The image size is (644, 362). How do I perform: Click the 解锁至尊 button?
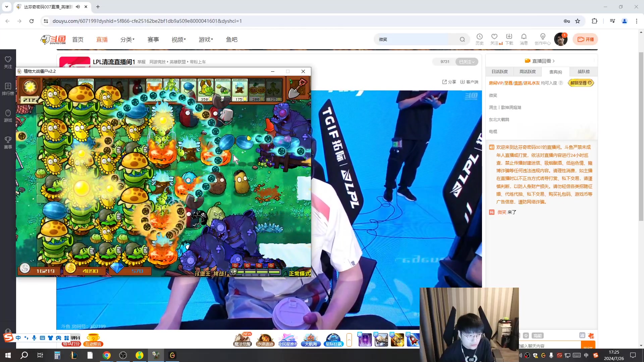[x=581, y=83]
